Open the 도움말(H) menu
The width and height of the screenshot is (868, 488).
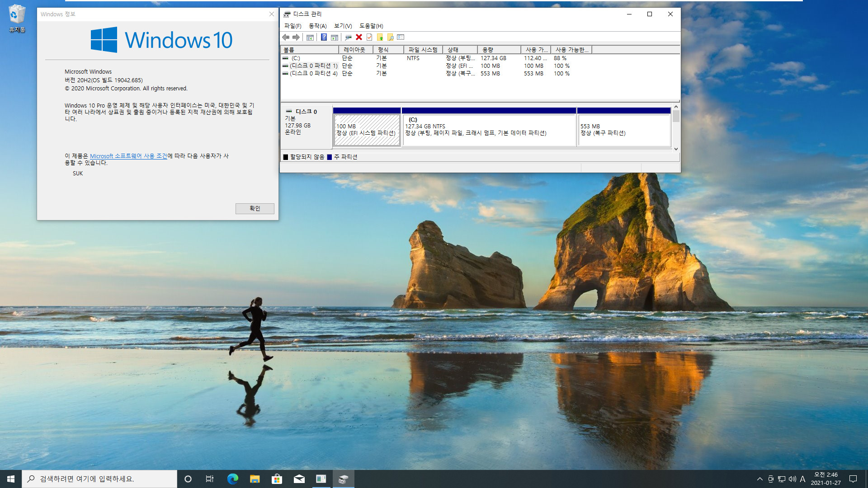[371, 26]
